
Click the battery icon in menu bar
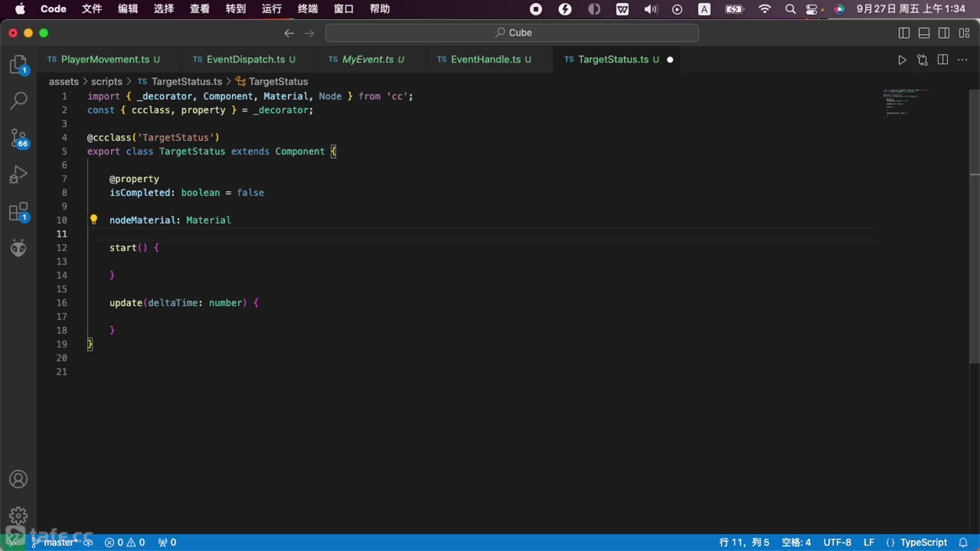(x=734, y=9)
